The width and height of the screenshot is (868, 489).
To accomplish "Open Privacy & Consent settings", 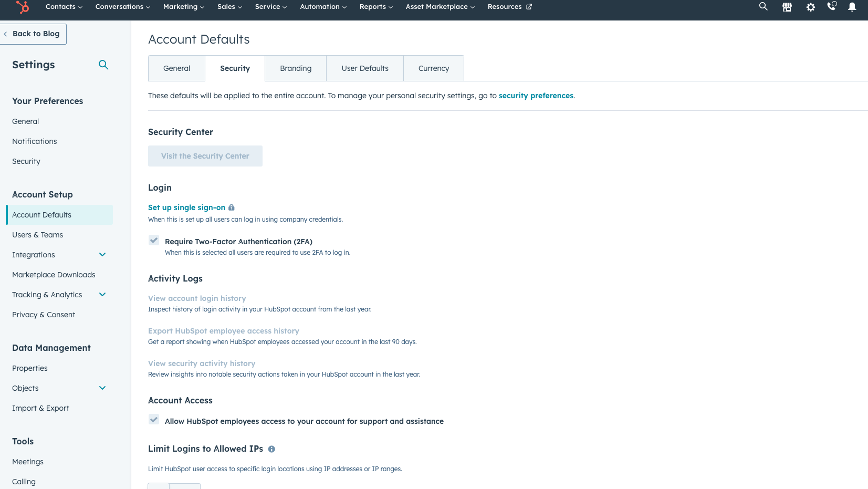I will point(44,315).
